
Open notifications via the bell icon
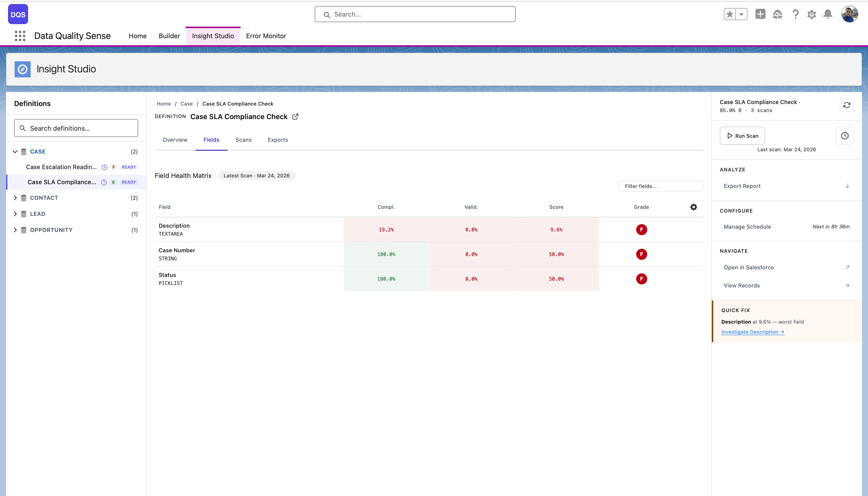click(828, 14)
